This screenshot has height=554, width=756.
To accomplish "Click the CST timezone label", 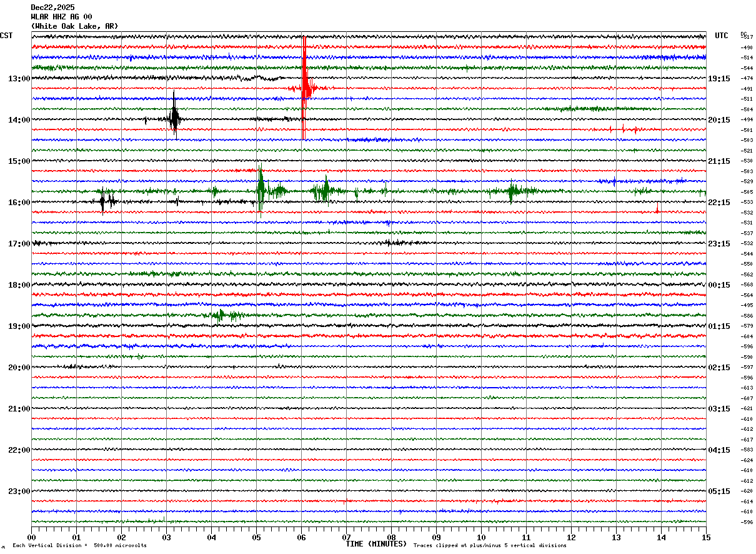I will [6, 36].
